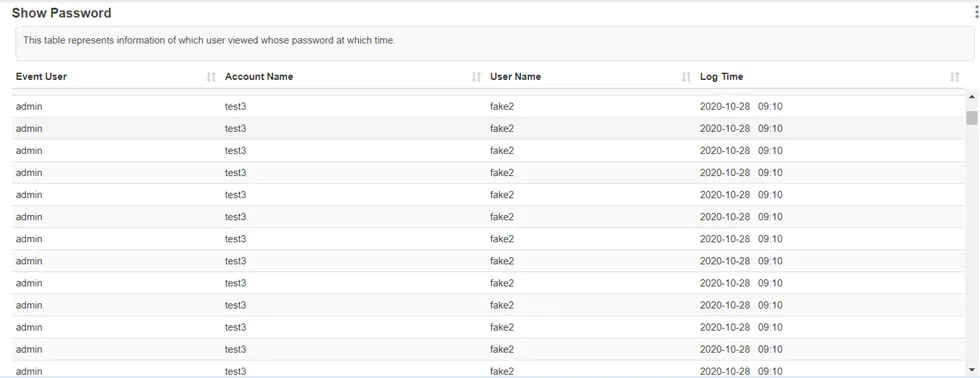The width and height of the screenshot is (980, 378).
Task: Click the table description info text
Action: tap(209, 41)
